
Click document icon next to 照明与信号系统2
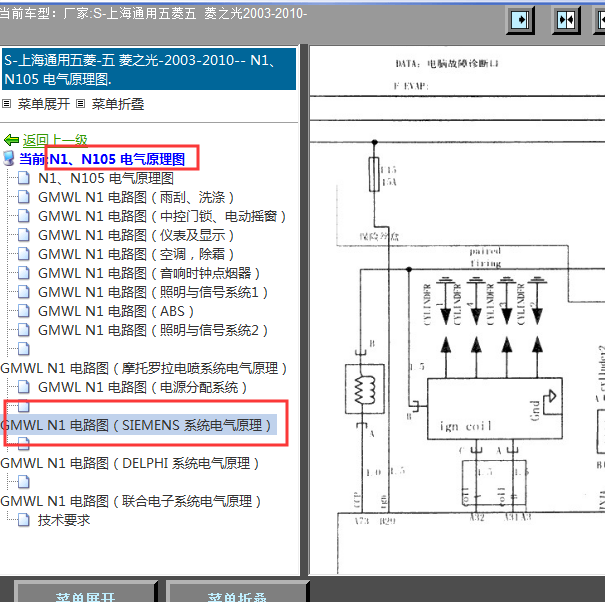coord(24,330)
